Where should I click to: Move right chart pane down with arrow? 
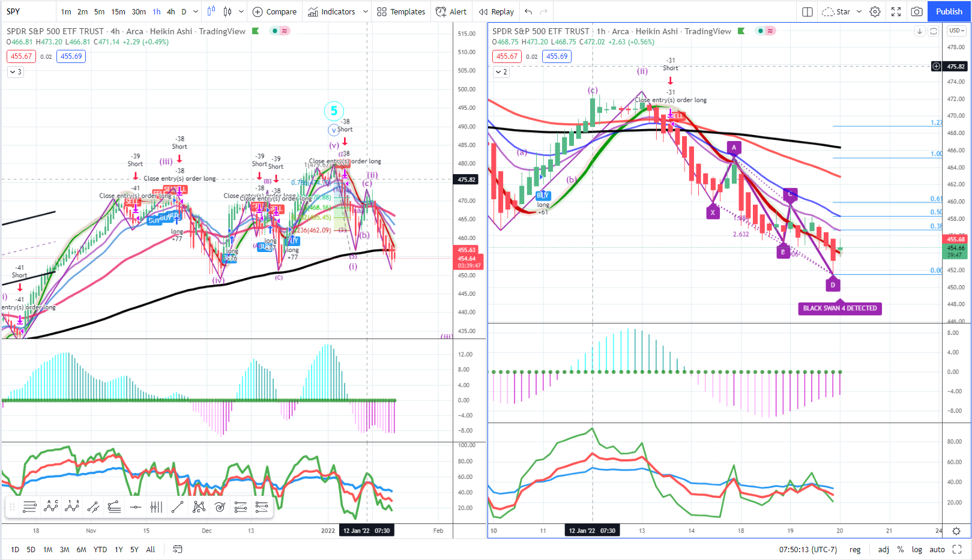920,31
